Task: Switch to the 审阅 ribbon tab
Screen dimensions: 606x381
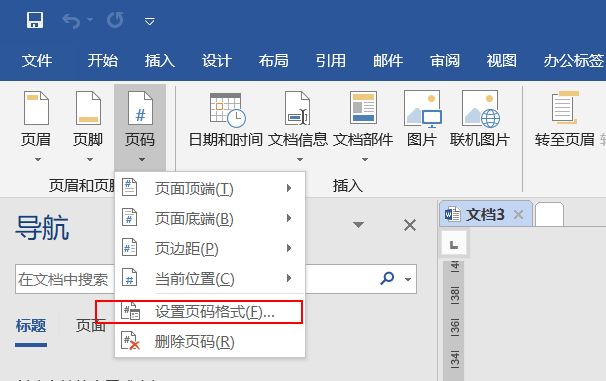Action: 445,61
